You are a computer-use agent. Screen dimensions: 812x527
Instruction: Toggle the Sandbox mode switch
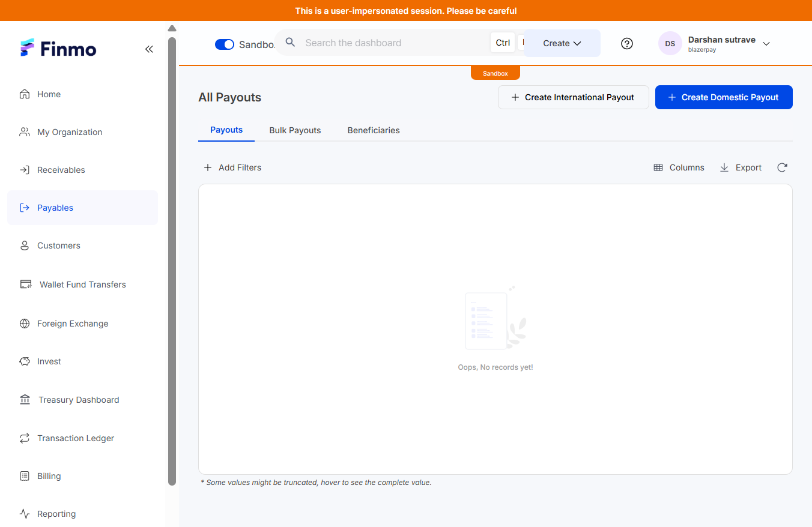[225, 44]
